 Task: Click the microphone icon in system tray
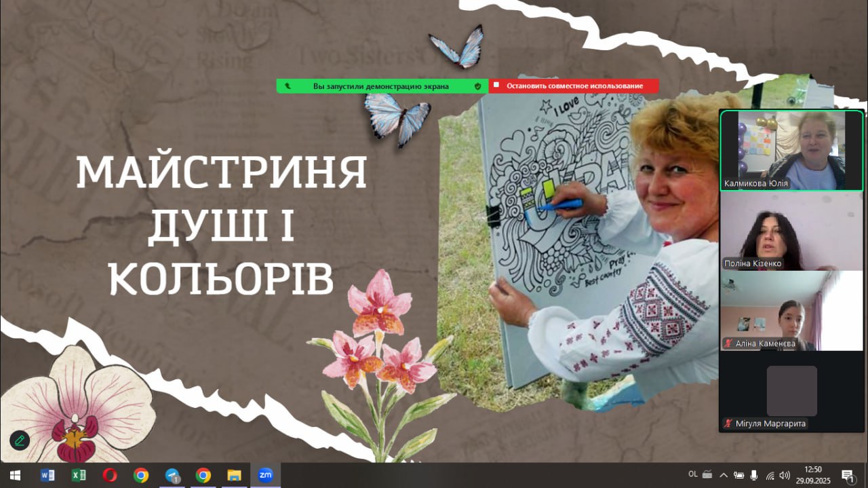point(754,475)
